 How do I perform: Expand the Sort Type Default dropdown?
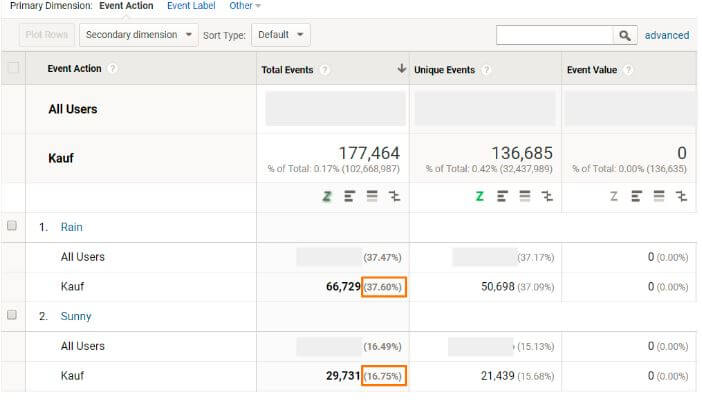281,35
